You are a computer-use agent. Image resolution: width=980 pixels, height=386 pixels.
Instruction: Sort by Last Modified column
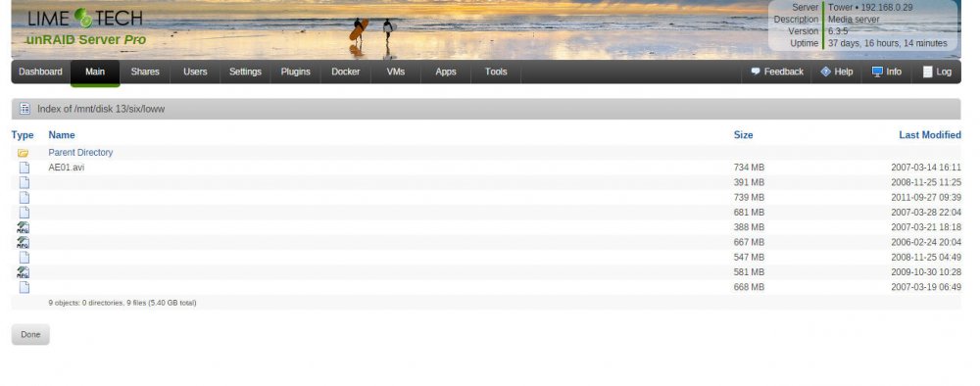930,135
